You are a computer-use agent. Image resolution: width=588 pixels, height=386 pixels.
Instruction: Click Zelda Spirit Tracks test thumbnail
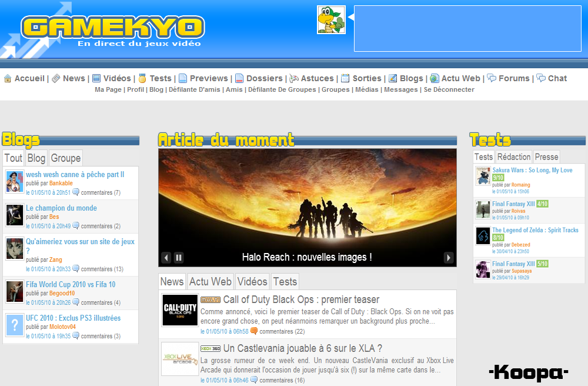[x=483, y=236]
